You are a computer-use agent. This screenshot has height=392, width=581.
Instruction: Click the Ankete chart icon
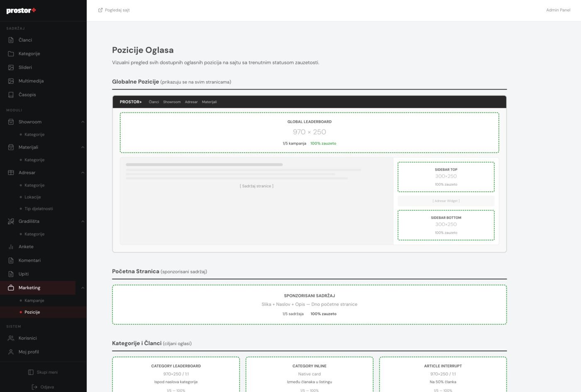click(11, 246)
